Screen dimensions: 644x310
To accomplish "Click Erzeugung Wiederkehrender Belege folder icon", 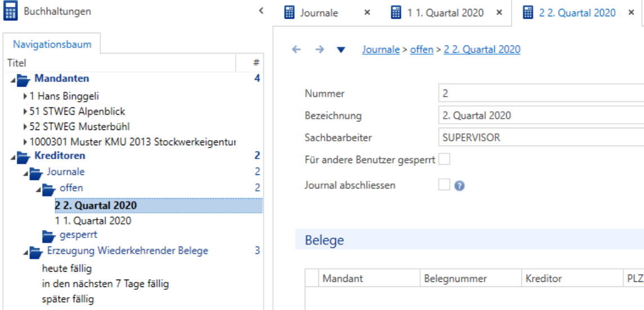I will coord(37,251).
